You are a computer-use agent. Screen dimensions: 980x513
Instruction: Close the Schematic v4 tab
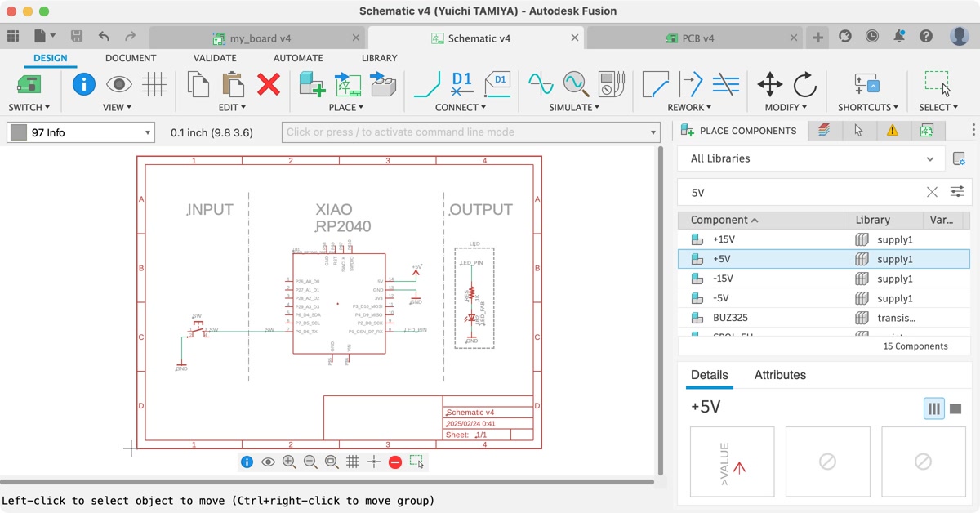coord(575,38)
